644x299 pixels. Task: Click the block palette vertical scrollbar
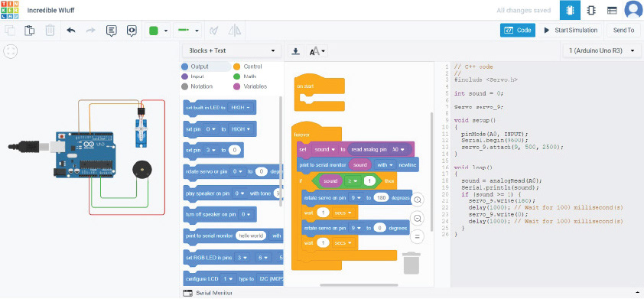coord(281,151)
